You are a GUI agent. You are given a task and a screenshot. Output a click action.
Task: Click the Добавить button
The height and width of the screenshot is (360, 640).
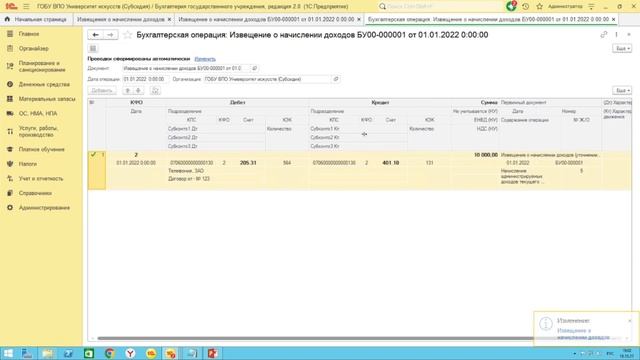tap(102, 90)
